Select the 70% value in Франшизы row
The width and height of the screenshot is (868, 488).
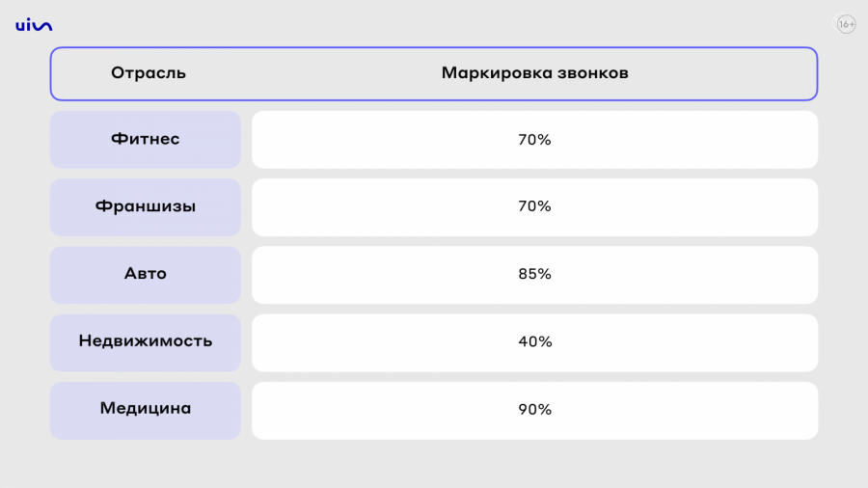pos(534,206)
